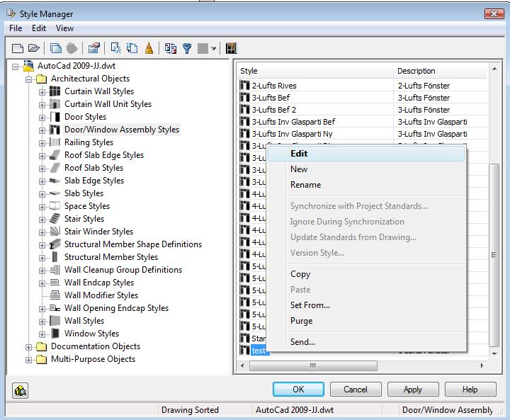The width and height of the screenshot is (510, 420).
Task: Click the Copy style toolbar icon
Action: tap(56, 48)
